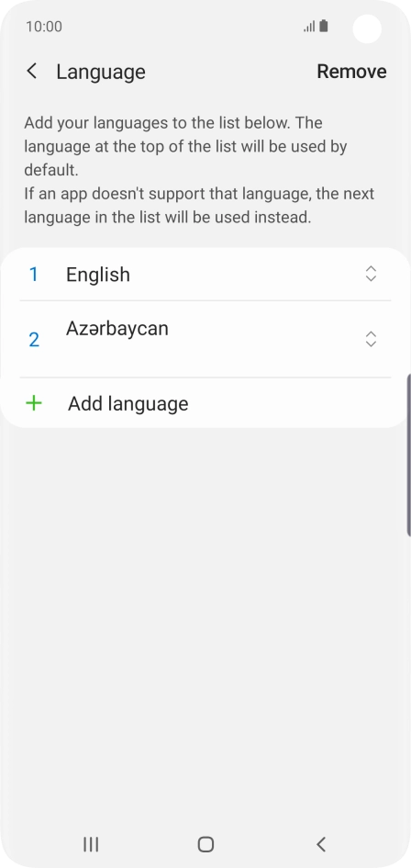Tap the Language page title

point(101,72)
